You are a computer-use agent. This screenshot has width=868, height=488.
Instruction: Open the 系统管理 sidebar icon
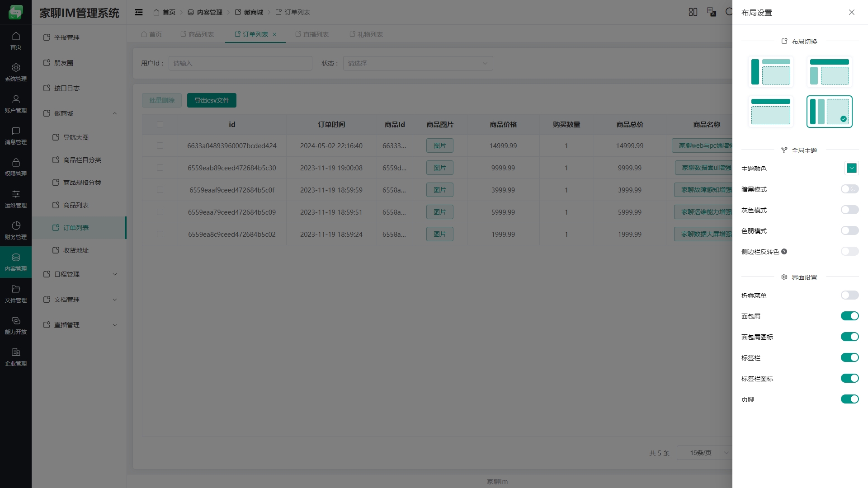(x=16, y=72)
